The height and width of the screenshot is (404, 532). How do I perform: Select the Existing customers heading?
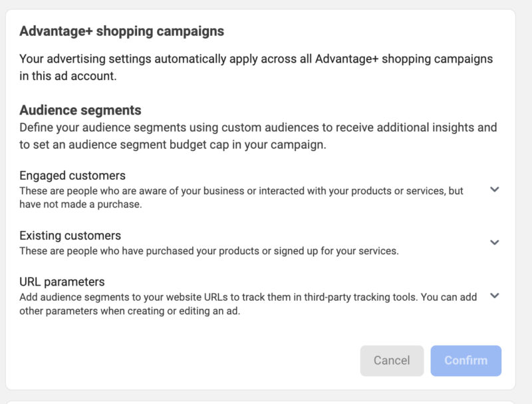point(70,235)
